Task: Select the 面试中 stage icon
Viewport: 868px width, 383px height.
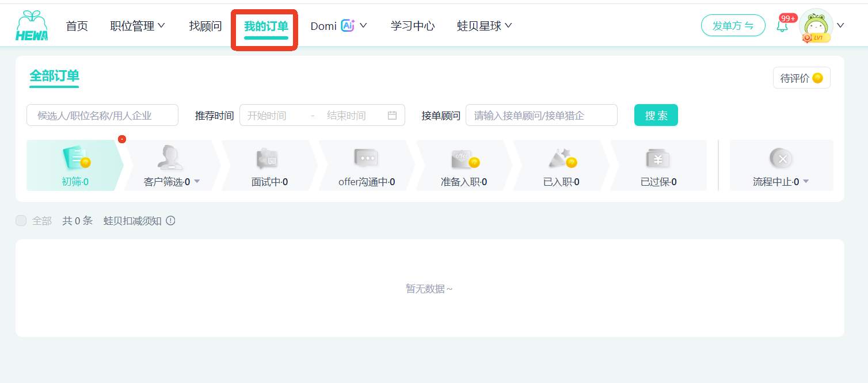Action: point(269,158)
